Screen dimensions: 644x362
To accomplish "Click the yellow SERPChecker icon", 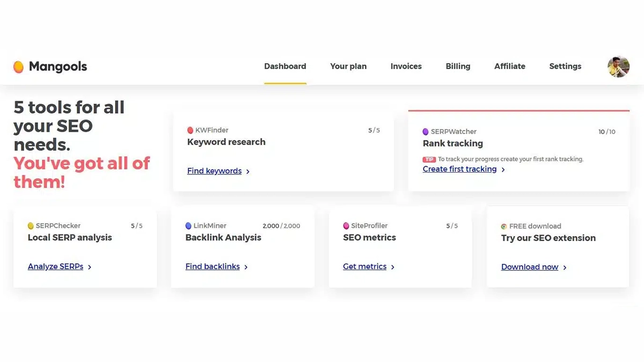I will pyautogui.click(x=31, y=226).
